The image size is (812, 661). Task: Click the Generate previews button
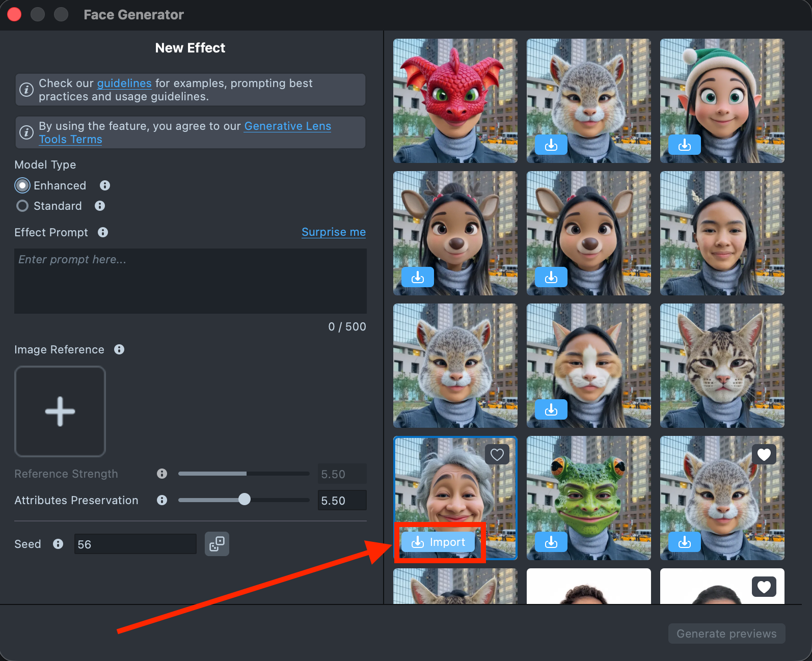[x=726, y=634]
